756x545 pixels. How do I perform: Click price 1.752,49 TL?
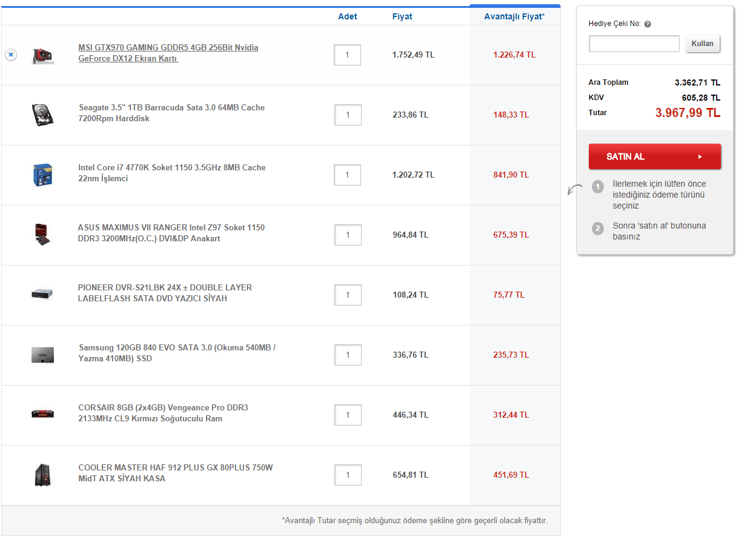[414, 55]
